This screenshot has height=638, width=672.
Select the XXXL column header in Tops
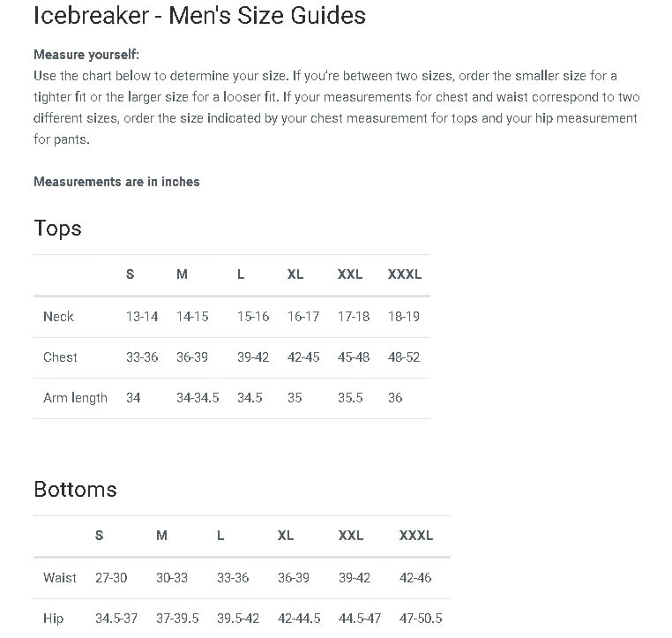405,274
